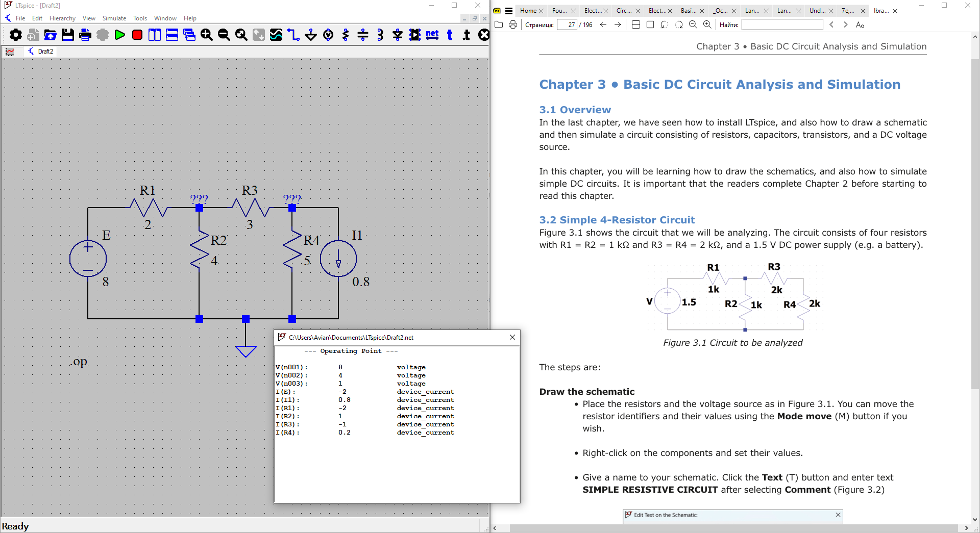Click the SPICE directive .t icon
Screen dimensions: 980x533
click(x=467, y=35)
